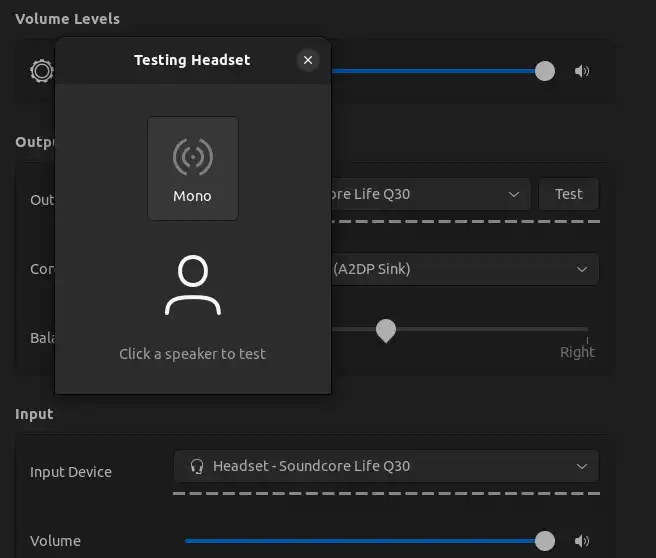The height and width of the screenshot is (558, 656).
Task: Click the Volume label in Input section
Action: point(55,541)
